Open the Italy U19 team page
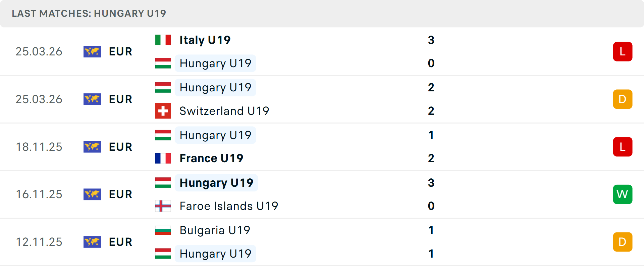The image size is (644, 266). [x=205, y=40]
